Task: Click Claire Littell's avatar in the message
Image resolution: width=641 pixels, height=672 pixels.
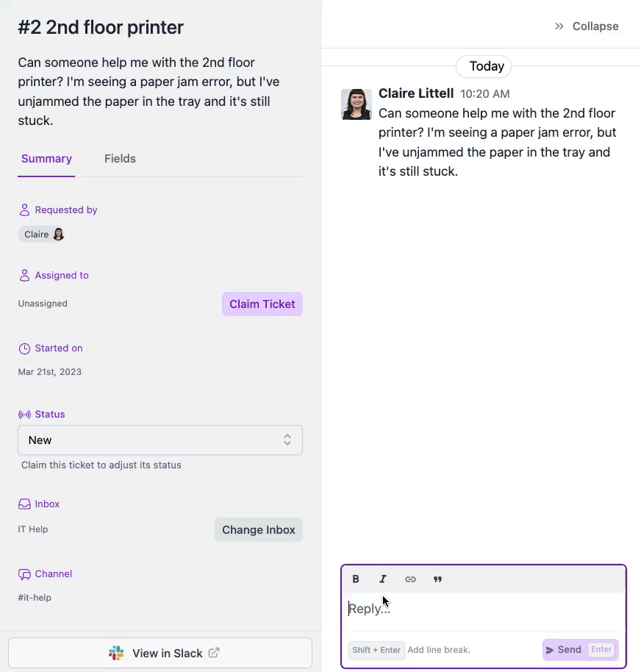Action: click(357, 104)
